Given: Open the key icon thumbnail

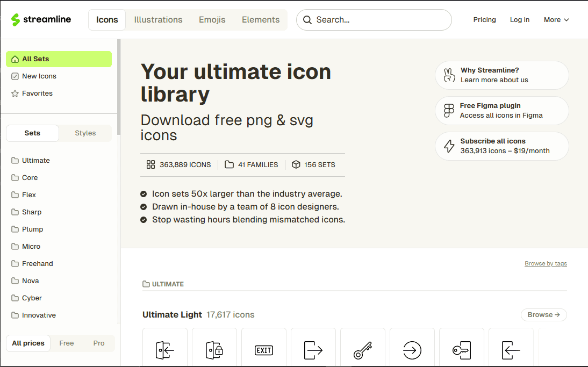Looking at the screenshot, I should click(363, 347).
